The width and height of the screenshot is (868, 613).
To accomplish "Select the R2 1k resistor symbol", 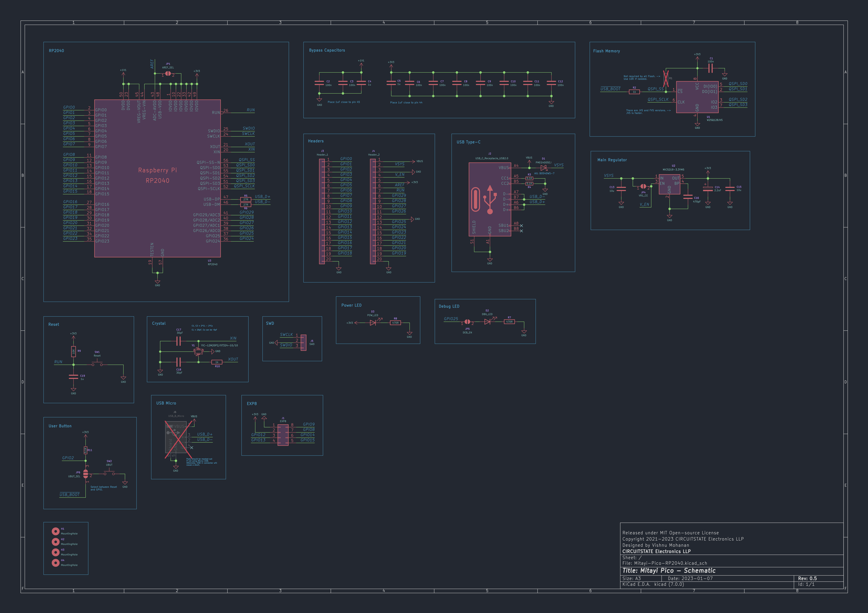I will (x=634, y=92).
